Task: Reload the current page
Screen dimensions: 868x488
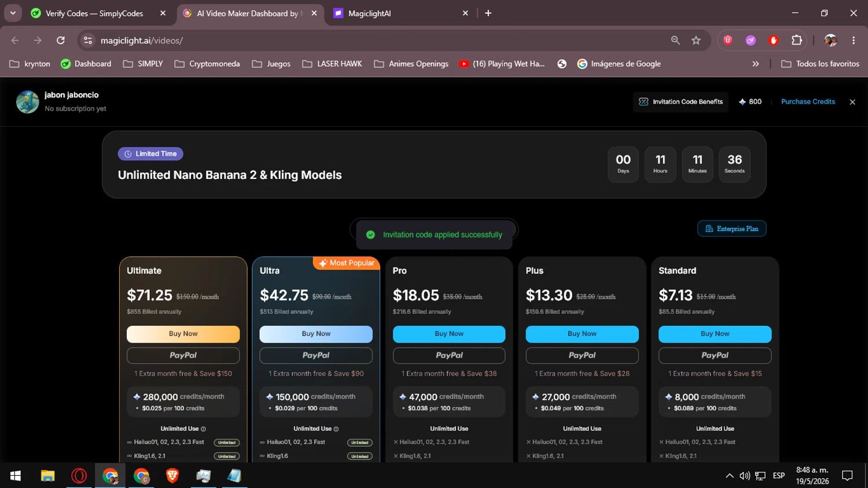Action: pos(61,41)
